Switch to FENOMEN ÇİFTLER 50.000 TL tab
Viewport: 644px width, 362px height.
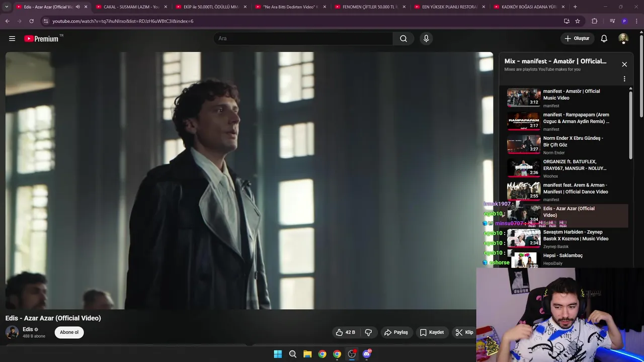(369, 7)
